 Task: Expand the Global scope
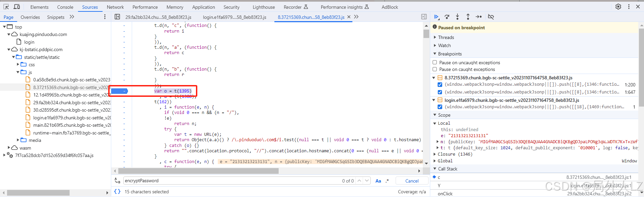point(435,161)
